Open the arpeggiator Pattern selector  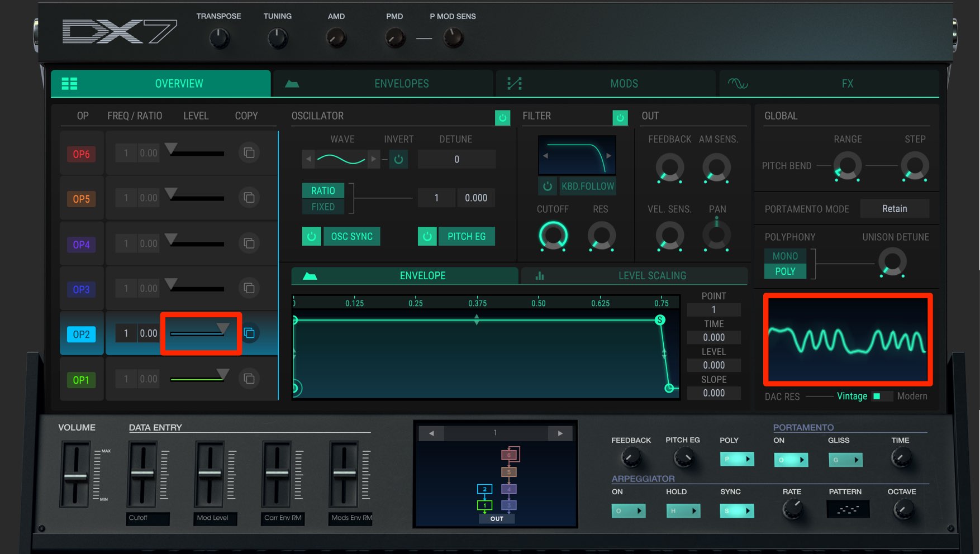[848, 509]
